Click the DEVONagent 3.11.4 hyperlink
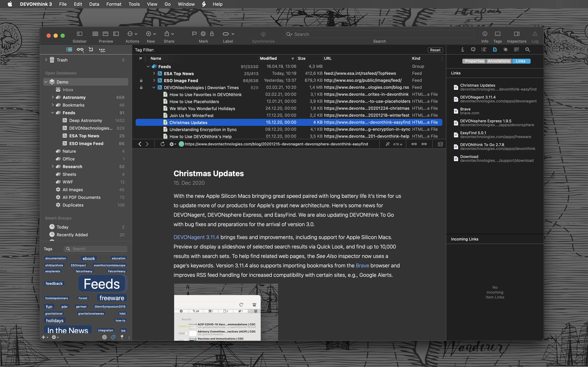588x367 pixels. tap(196, 237)
